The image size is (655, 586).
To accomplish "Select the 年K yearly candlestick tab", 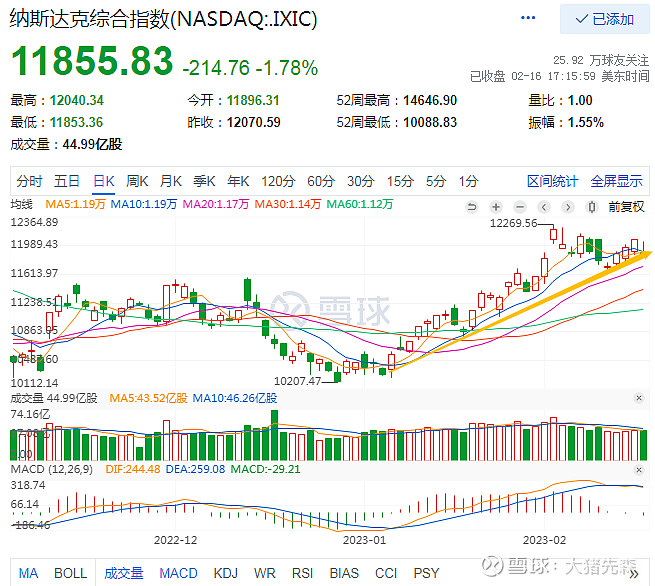I will 238,181.
